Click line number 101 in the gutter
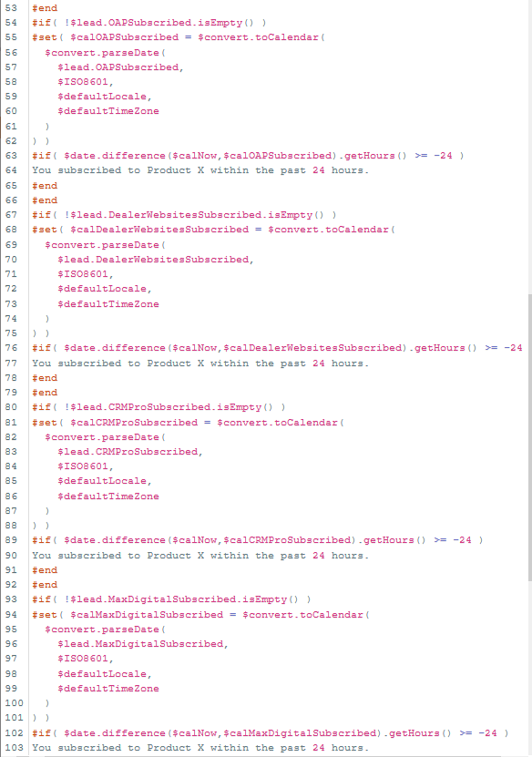 click(x=14, y=718)
